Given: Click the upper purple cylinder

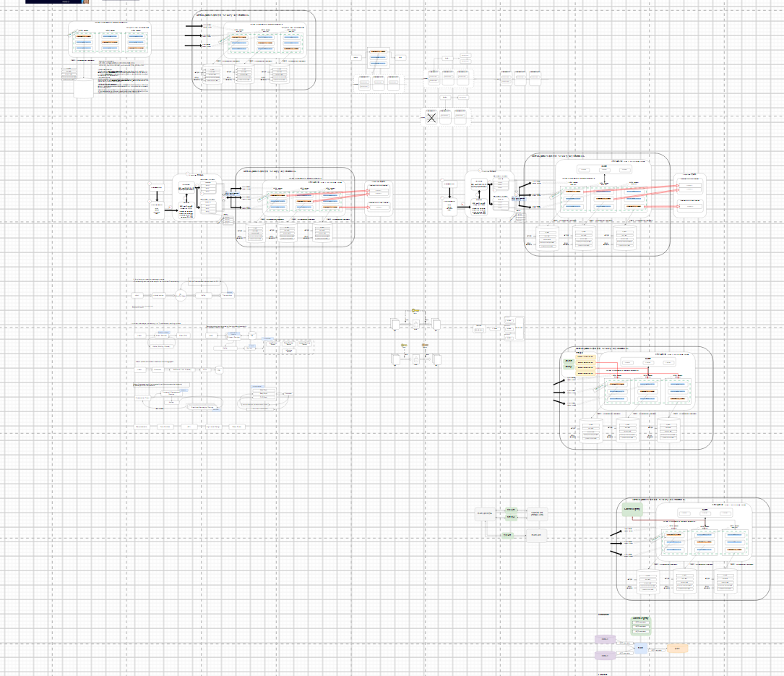Looking at the screenshot, I should [605, 639].
